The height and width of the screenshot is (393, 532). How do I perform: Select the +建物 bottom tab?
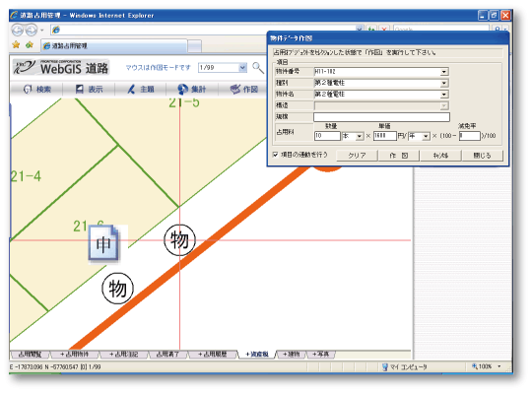coord(291,355)
